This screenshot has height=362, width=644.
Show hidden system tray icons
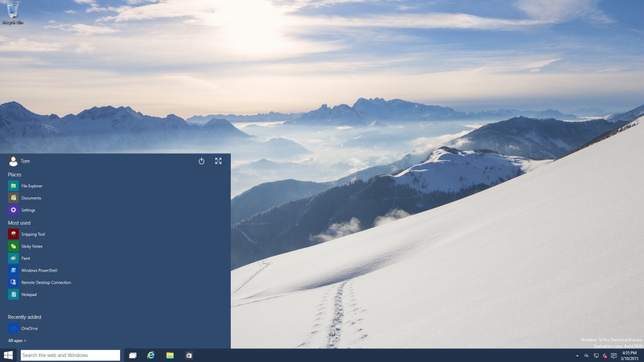[577, 356]
